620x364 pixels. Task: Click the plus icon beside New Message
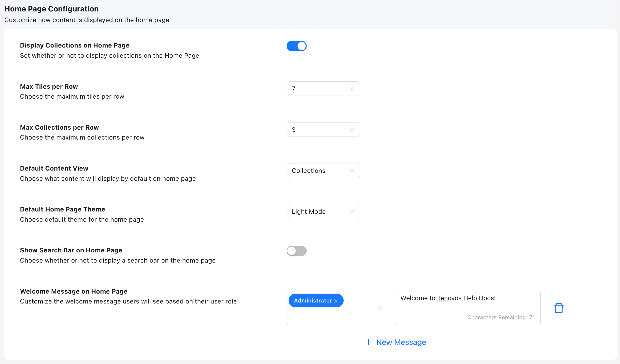pos(368,342)
